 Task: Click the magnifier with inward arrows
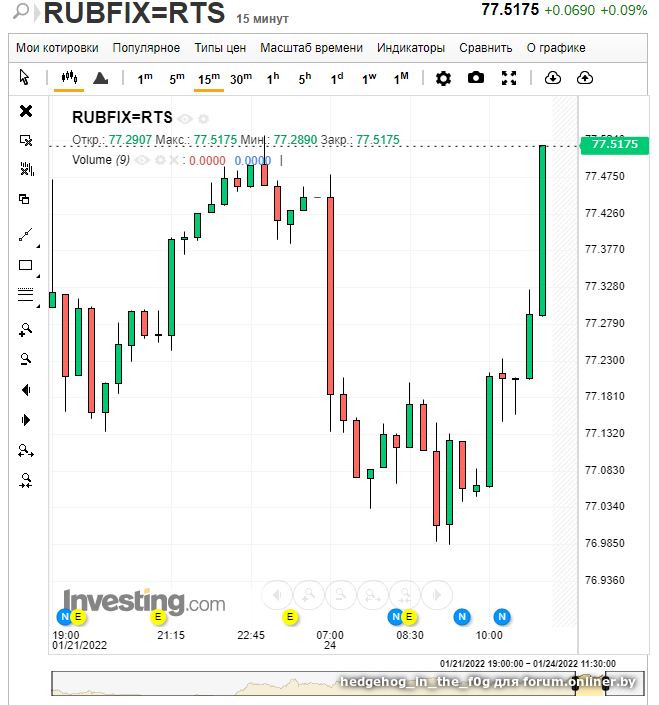coord(26,480)
